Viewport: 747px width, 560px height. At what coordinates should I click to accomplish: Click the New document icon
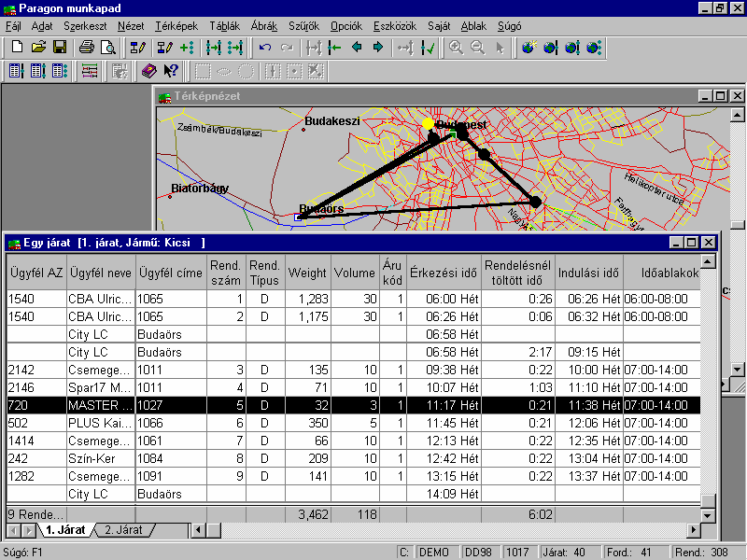tap(17, 48)
